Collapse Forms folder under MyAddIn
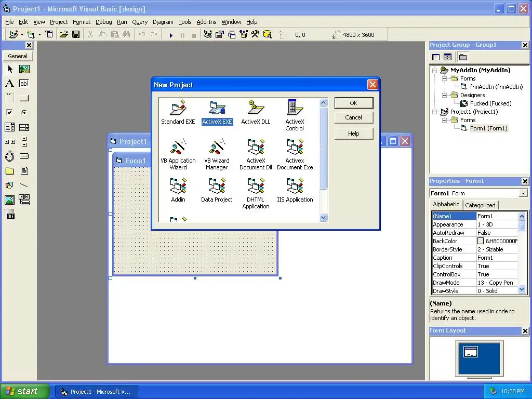The width and height of the screenshot is (532, 399). tap(444, 79)
